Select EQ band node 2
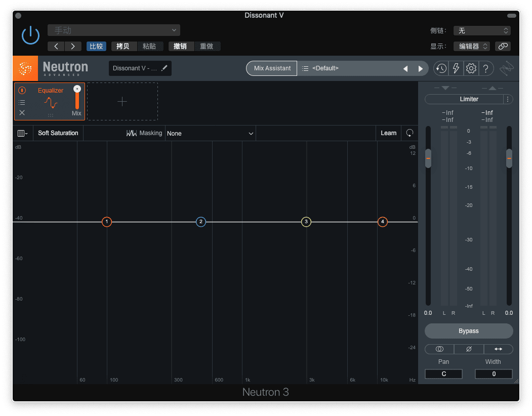Viewport: 532px width, 416px height. pyautogui.click(x=201, y=222)
